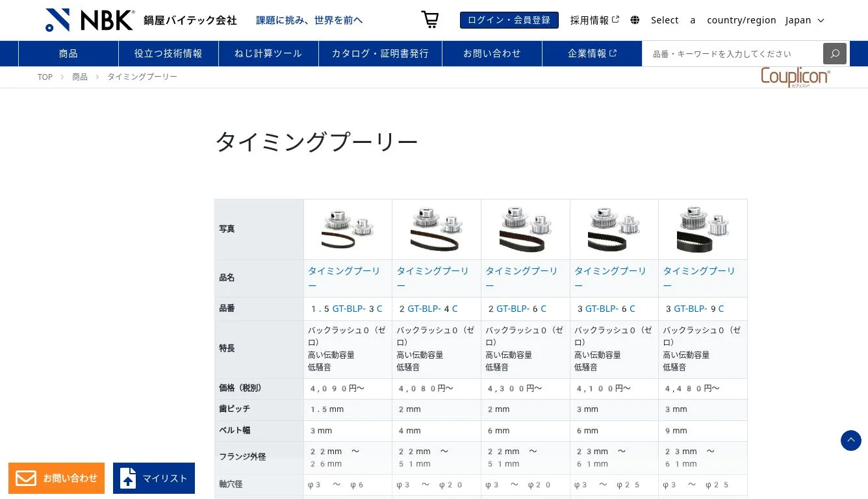Click the globe icon beside country selector

[x=635, y=20]
